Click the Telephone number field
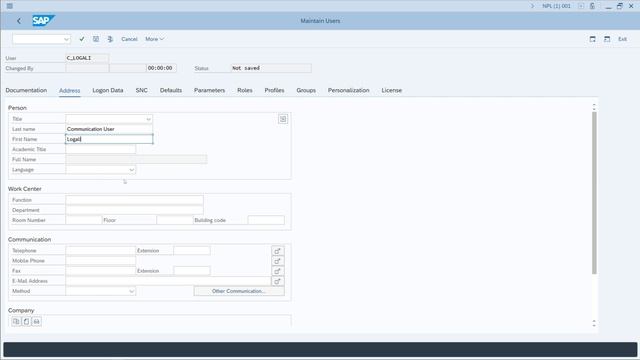640x360 pixels. 100,251
